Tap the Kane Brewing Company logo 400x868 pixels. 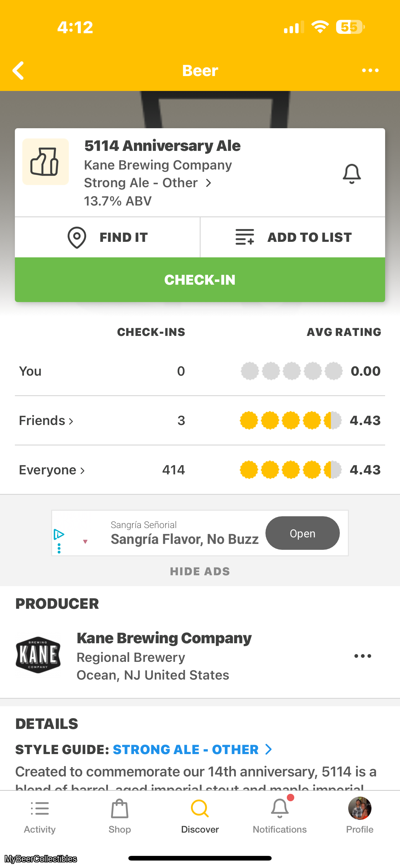pos(38,655)
